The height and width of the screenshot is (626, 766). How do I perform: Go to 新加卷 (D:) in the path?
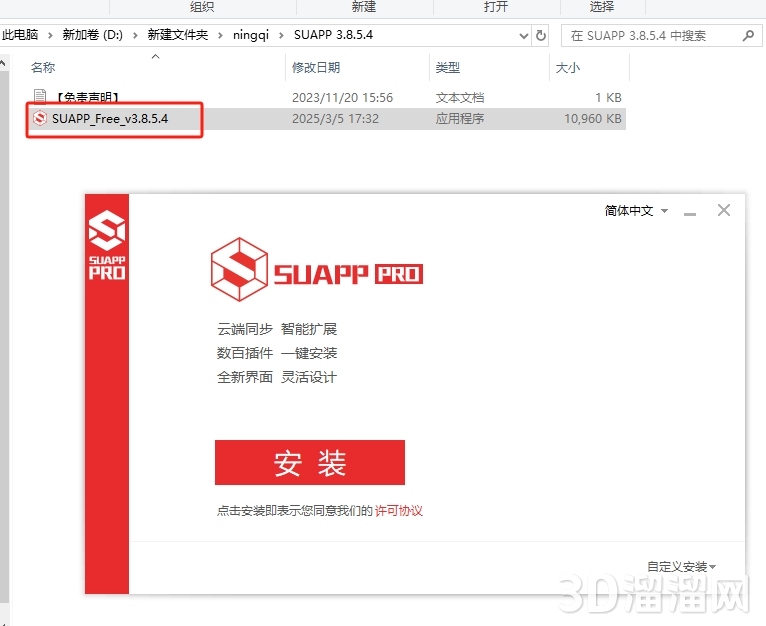tap(92, 35)
